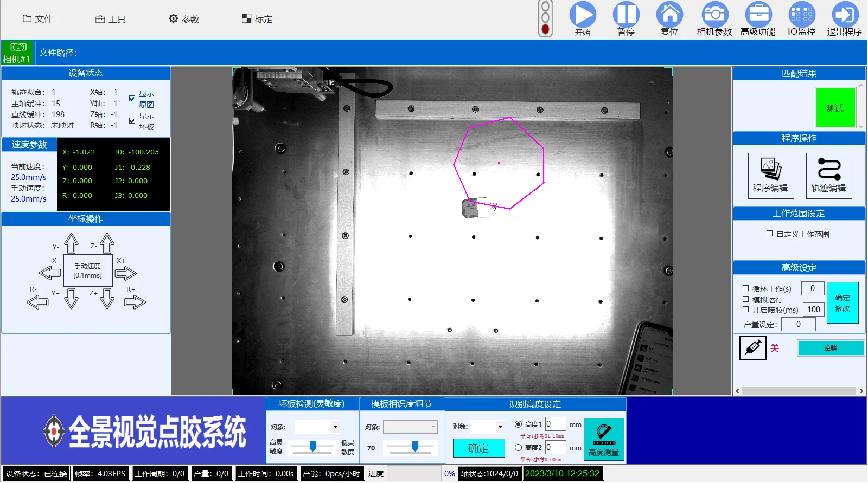868x483 pixels.
Task: Toggle the glue syringe icon switch
Action: 753,348
